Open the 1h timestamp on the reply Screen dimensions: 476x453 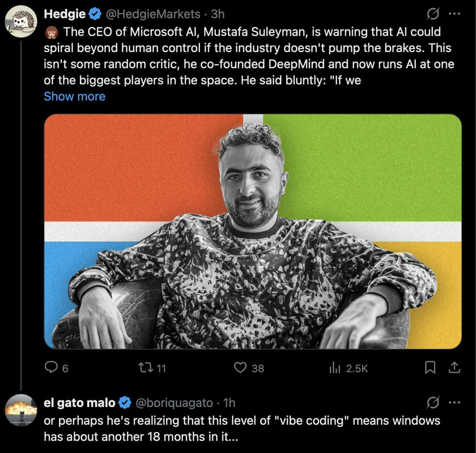[229, 403]
